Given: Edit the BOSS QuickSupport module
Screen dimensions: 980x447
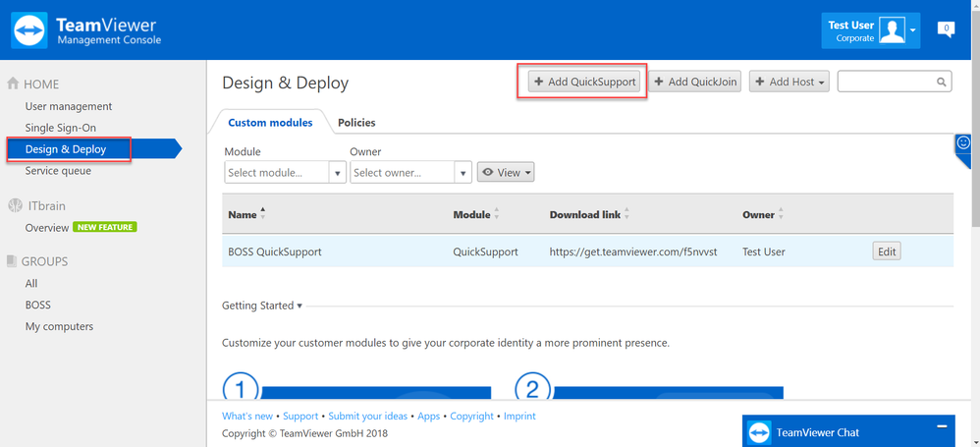Looking at the screenshot, I should point(887,251).
